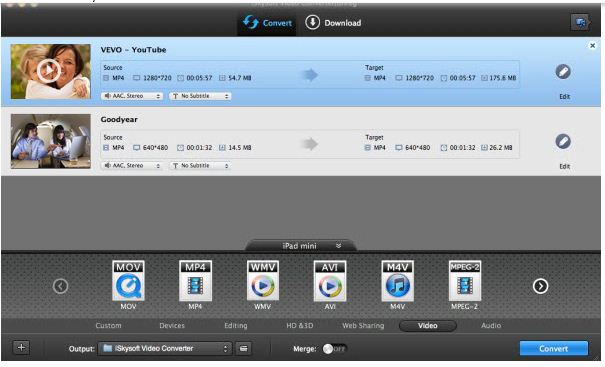Open the Edit pencil for Goodyear video
Screen dimensions: 605x367
[563, 142]
